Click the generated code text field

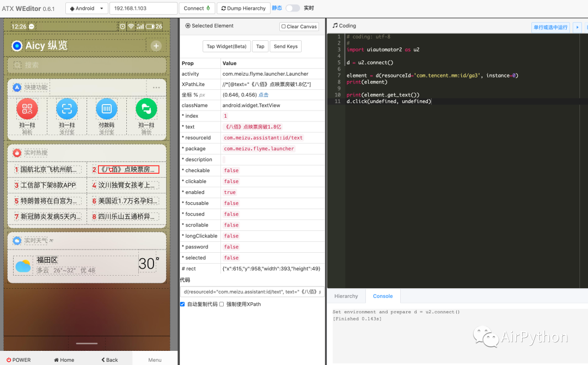[253, 292]
